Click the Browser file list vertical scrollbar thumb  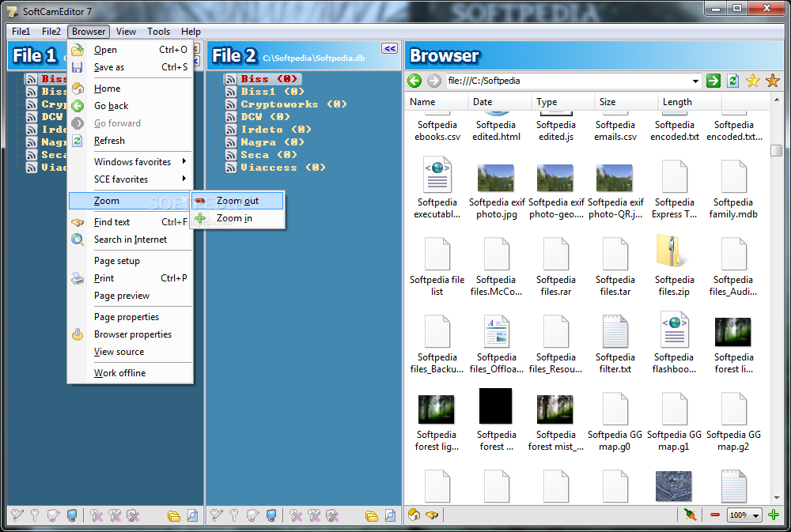point(777,150)
